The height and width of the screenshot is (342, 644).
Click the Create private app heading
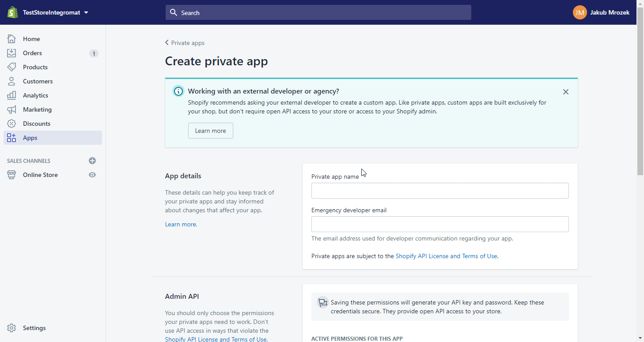216,61
